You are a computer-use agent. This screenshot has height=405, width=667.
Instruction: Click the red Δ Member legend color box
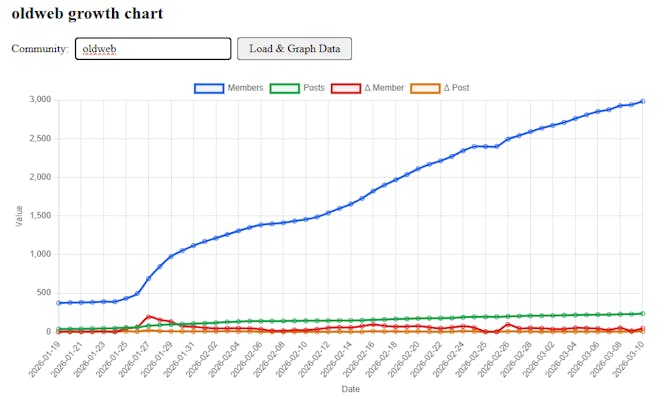pos(345,88)
